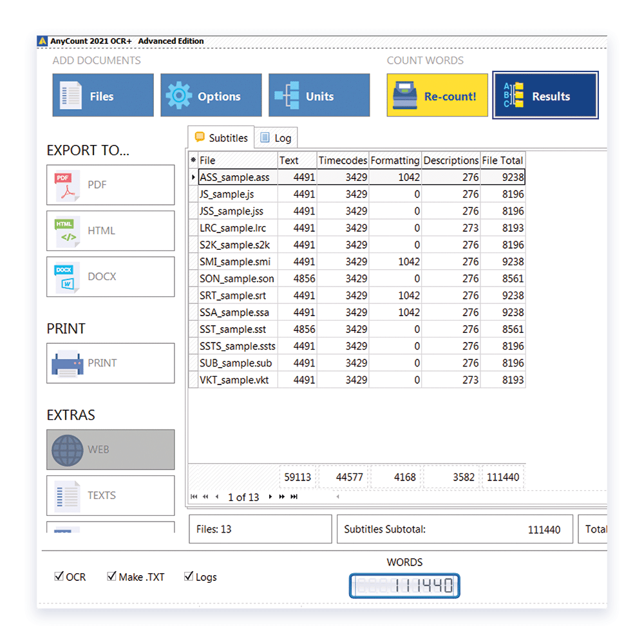This screenshot has width=644, height=644.
Task: Click the Subtitles Subtotal box
Action: coord(455,529)
